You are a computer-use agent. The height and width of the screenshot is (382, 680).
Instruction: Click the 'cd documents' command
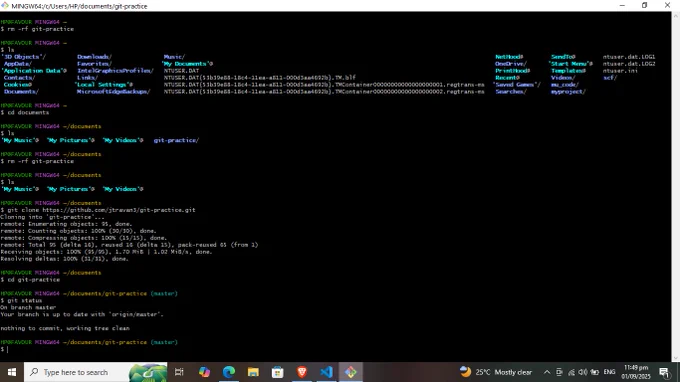(x=28, y=112)
